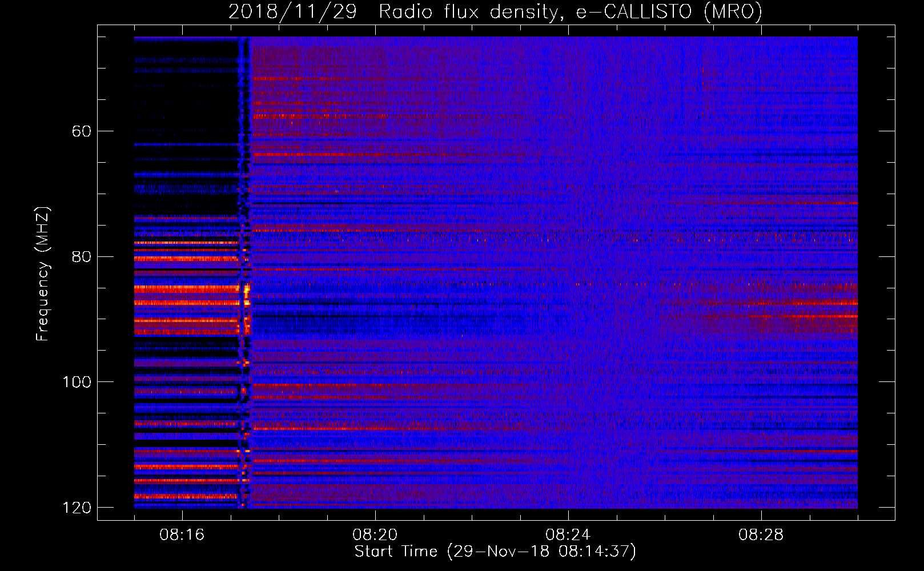924x571 pixels.
Task: Click the 60 frequency tick label
Action: click(x=82, y=131)
